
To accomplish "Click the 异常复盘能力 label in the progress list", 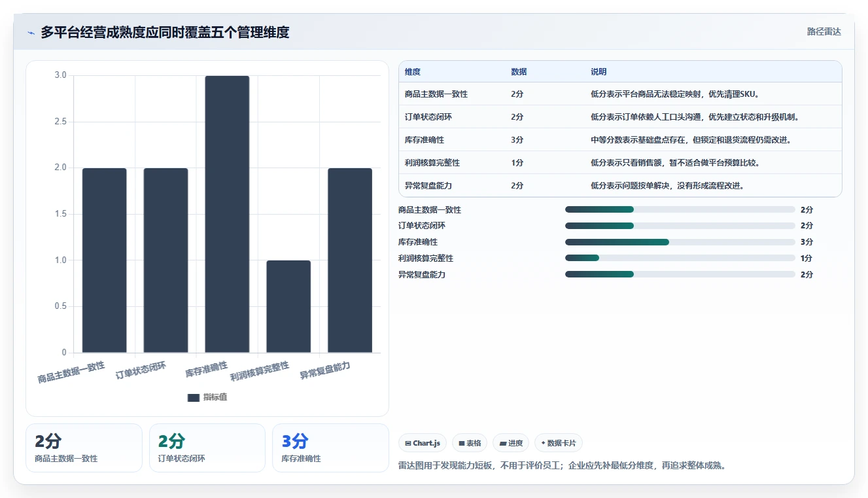I will (422, 274).
